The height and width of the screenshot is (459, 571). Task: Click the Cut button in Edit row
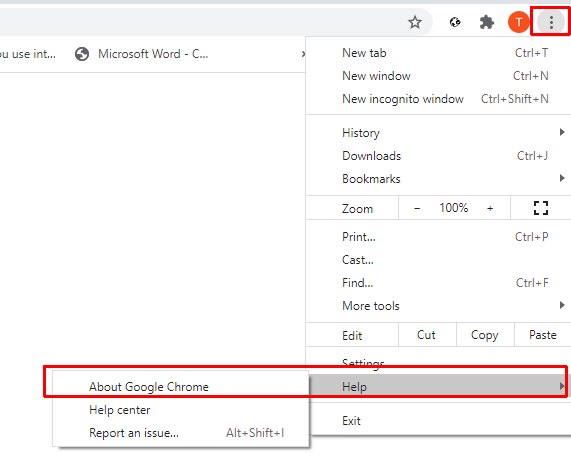point(427,335)
